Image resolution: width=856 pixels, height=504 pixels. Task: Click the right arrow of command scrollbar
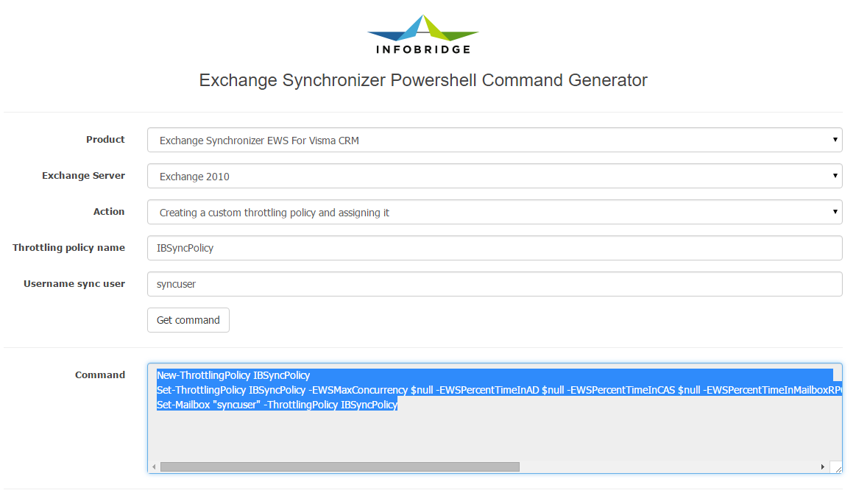[x=823, y=467]
